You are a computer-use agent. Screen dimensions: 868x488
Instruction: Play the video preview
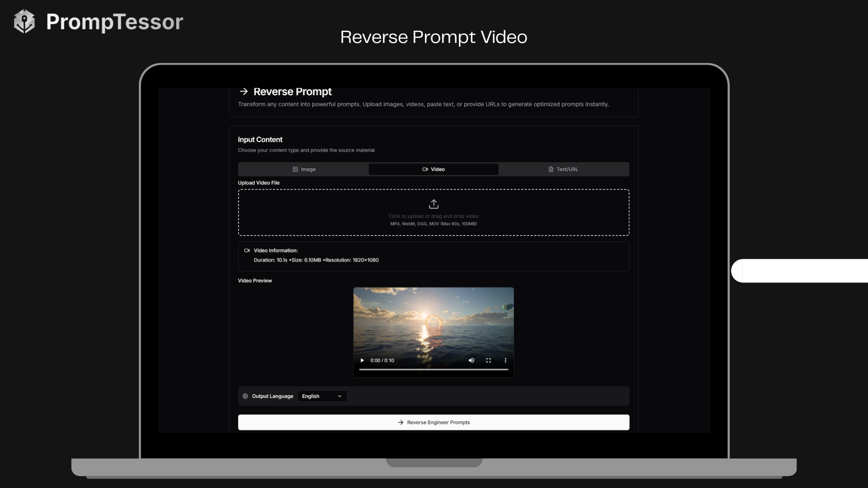(362, 360)
